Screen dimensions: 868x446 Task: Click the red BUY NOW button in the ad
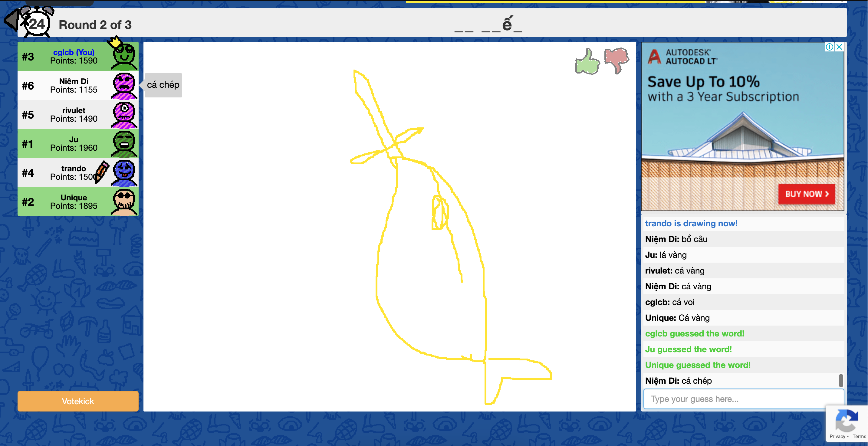(x=807, y=194)
